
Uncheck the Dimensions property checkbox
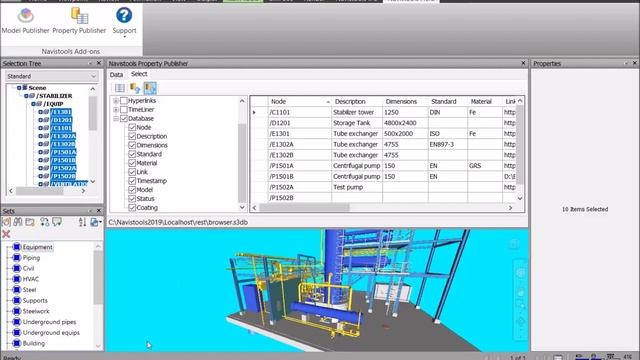click(x=132, y=145)
